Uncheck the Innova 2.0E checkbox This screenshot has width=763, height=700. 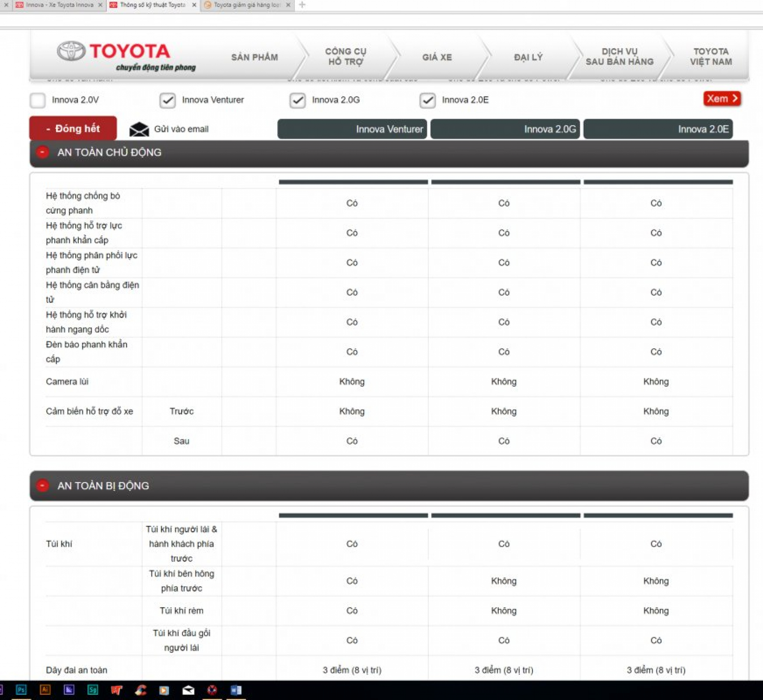(x=428, y=100)
